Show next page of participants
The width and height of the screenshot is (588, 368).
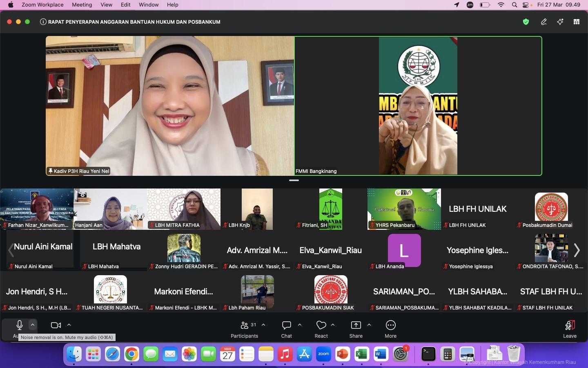pyautogui.click(x=577, y=250)
